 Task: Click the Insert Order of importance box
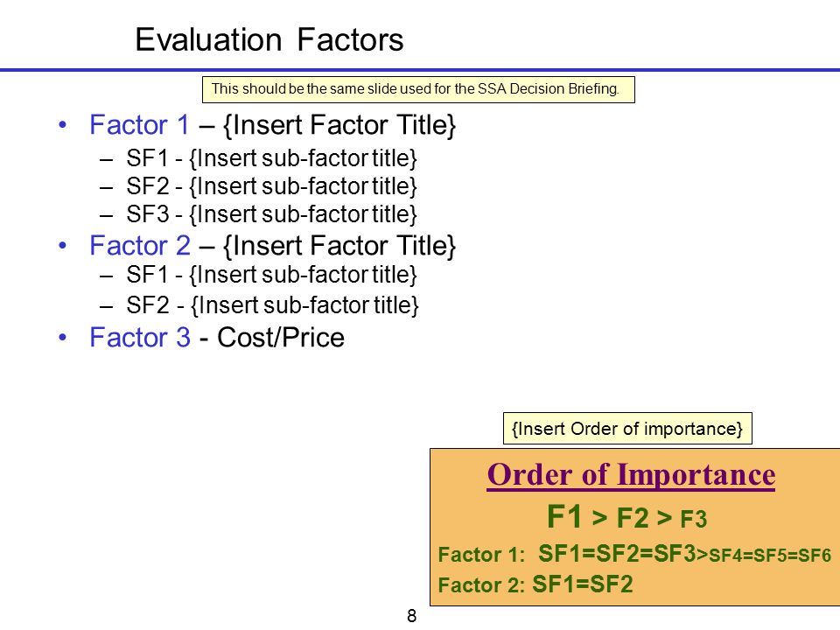point(628,429)
